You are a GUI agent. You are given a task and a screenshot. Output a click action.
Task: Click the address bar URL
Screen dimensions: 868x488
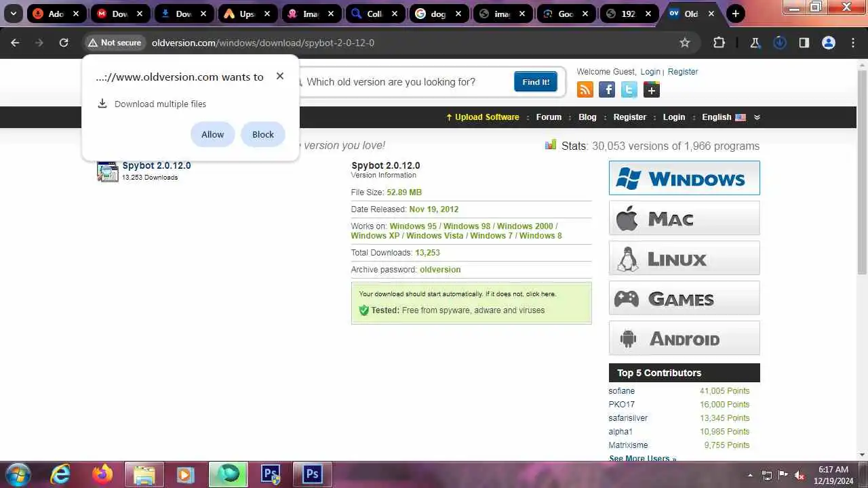point(263,43)
